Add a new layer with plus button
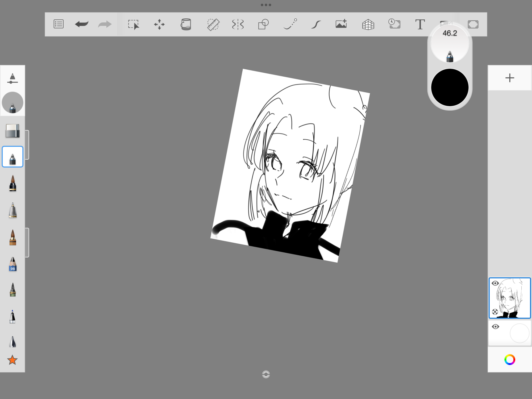532x399 pixels. pos(510,78)
